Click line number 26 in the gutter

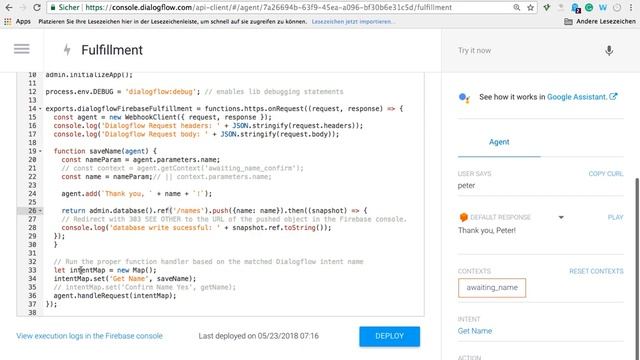32,211
